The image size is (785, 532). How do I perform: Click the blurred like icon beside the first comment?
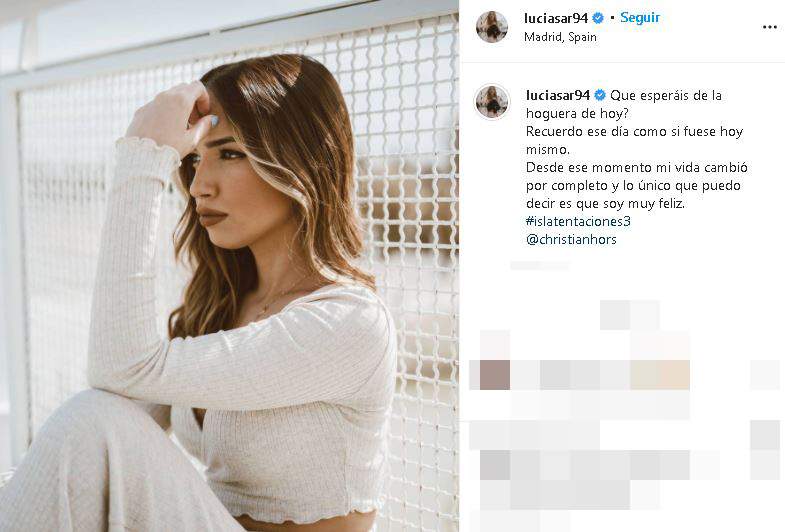pos(765,374)
